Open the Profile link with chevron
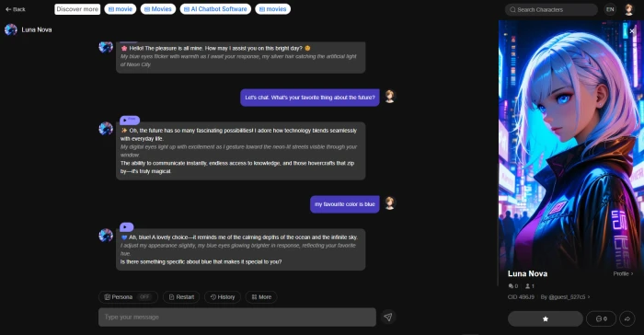The height and width of the screenshot is (335, 644). pyautogui.click(x=623, y=273)
